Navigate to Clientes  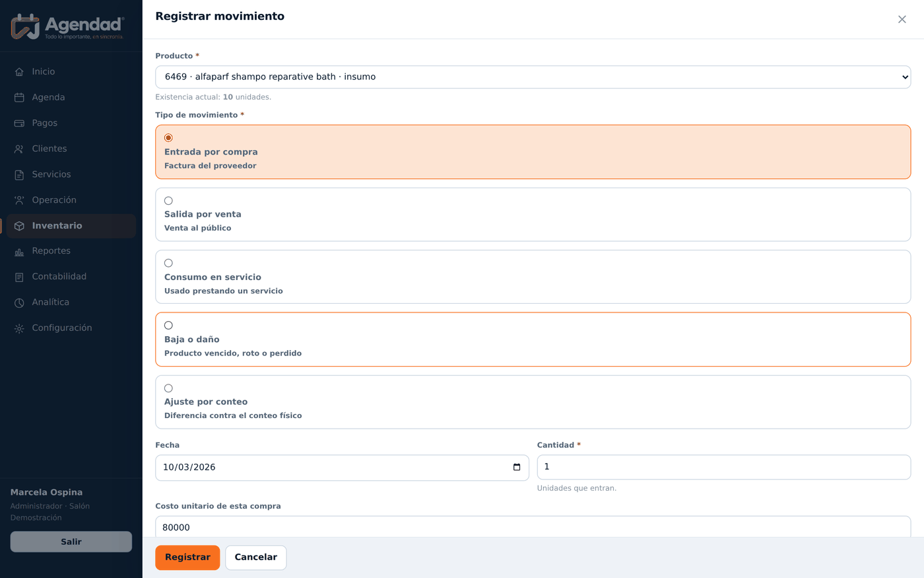tap(71, 149)
